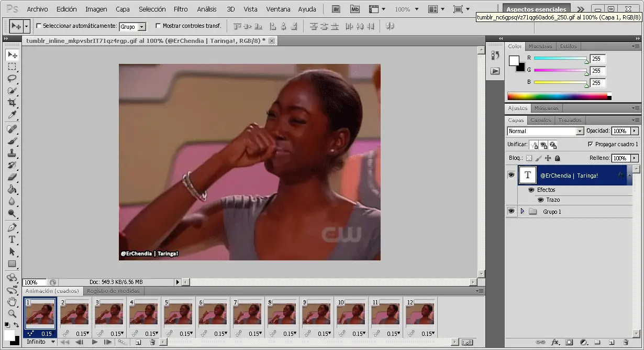Select the Brush tool
The width and height of the screenshot is (644, 350).
[x=12, y=141]
